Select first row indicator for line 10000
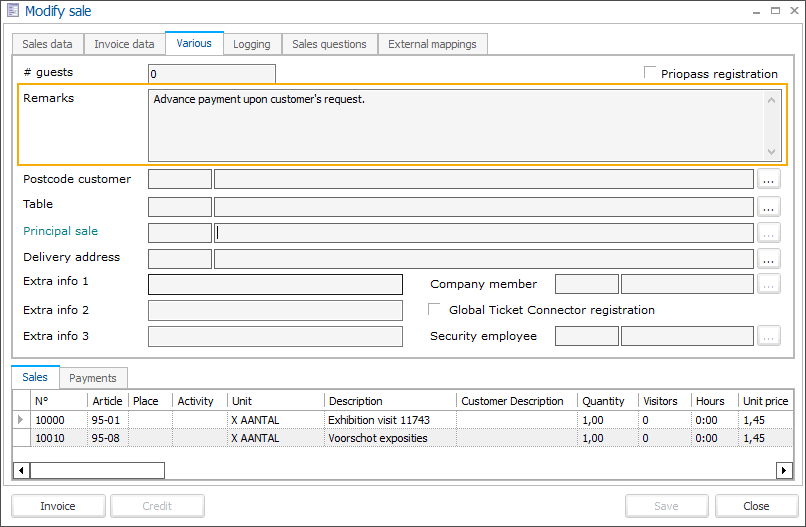 click(21, 420)
